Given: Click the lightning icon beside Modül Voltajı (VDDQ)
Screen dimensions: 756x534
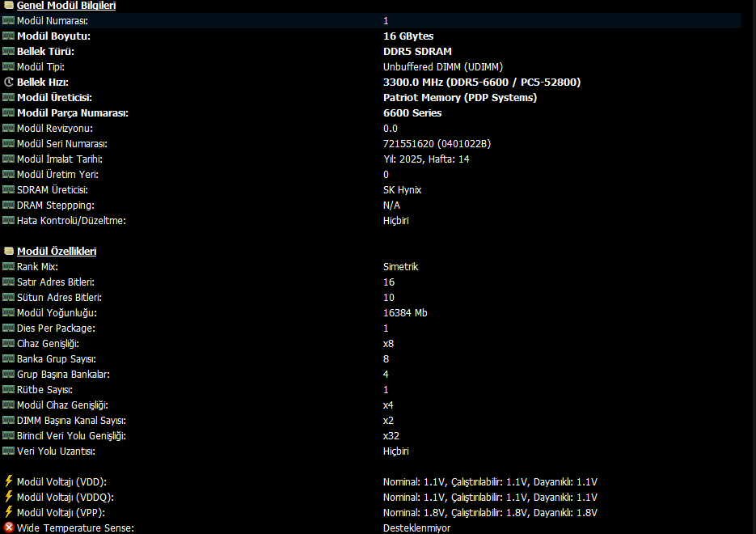Looking at the screenshot, I should [8, 496].
